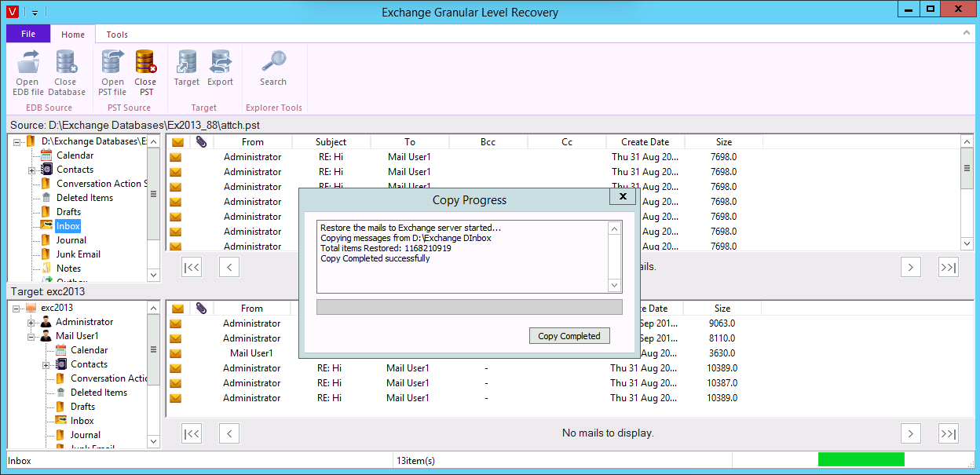The width and height of the screenshot is (980, 475).
Task: Expand the Administrator mailbox node
Action: 31,323
